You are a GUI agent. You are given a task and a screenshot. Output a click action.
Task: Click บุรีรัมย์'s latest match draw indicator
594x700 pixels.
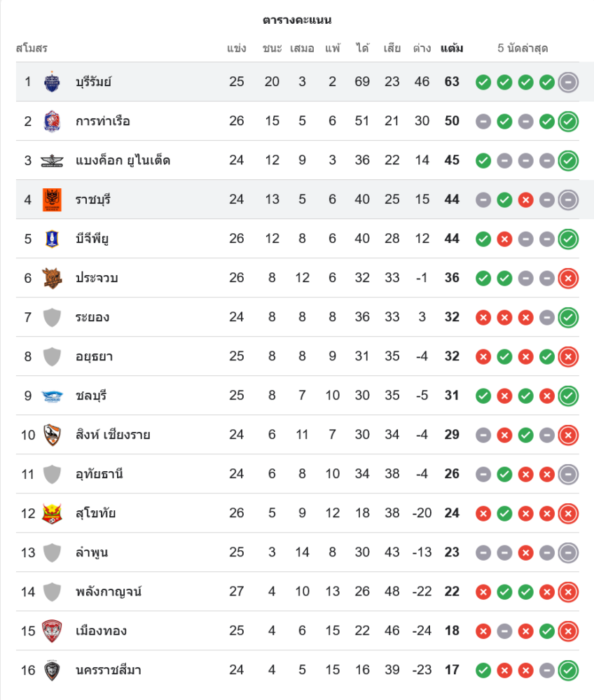568,82
